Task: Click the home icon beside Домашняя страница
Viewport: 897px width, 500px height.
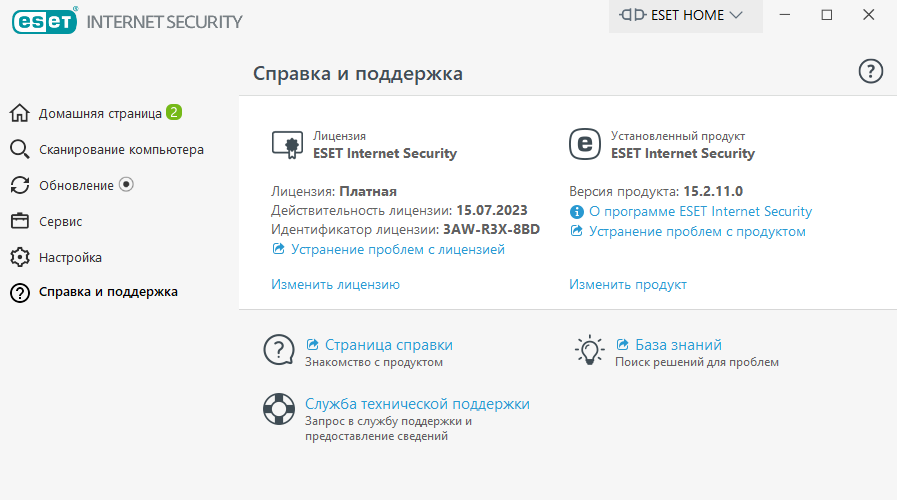Action: pyautogui.click(x=19, y=113)
